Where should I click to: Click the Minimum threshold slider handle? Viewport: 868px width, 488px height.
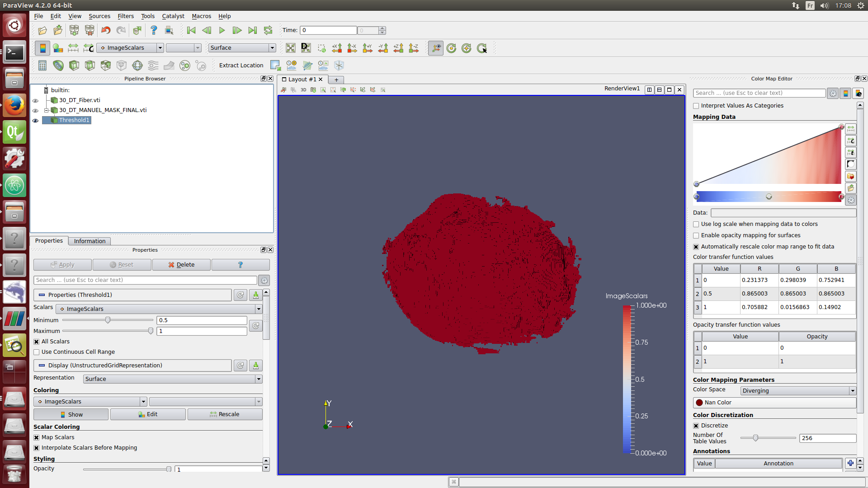point(108,320)
